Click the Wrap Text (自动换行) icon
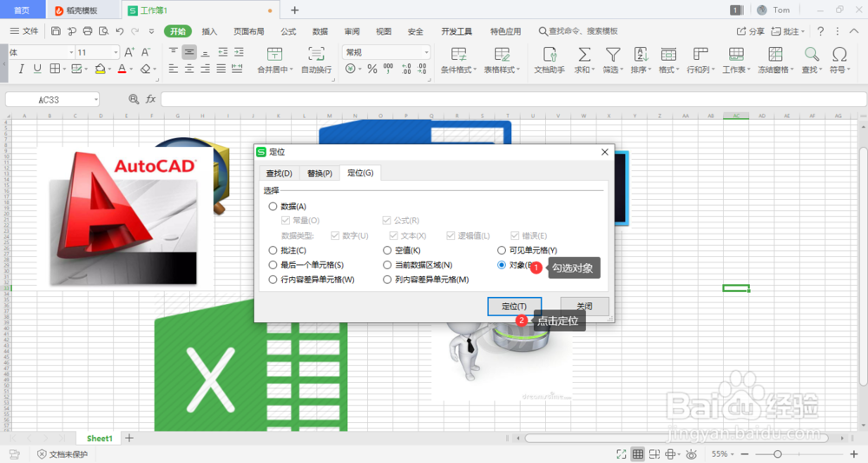This screenshot has width=868, height=463. click(316, 54)
